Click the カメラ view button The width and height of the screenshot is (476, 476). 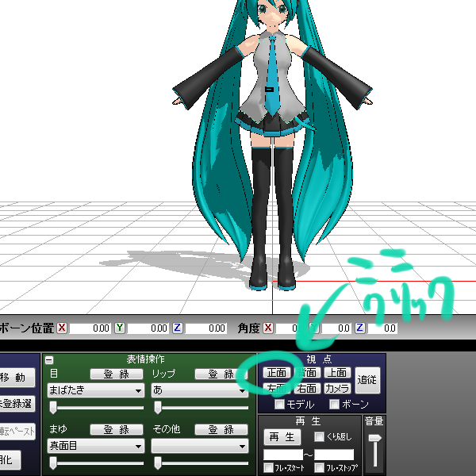tap(337, 388)
